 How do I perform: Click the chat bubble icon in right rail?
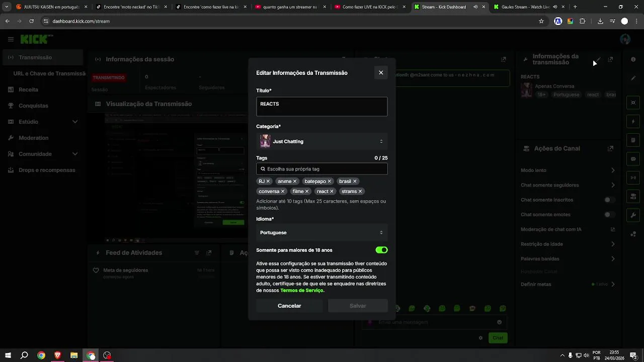[x=633, y=159]
